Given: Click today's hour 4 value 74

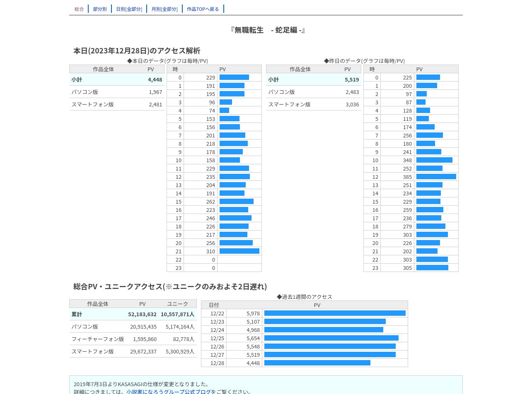Looking at the screenshot, I should (x=212, y=111).
